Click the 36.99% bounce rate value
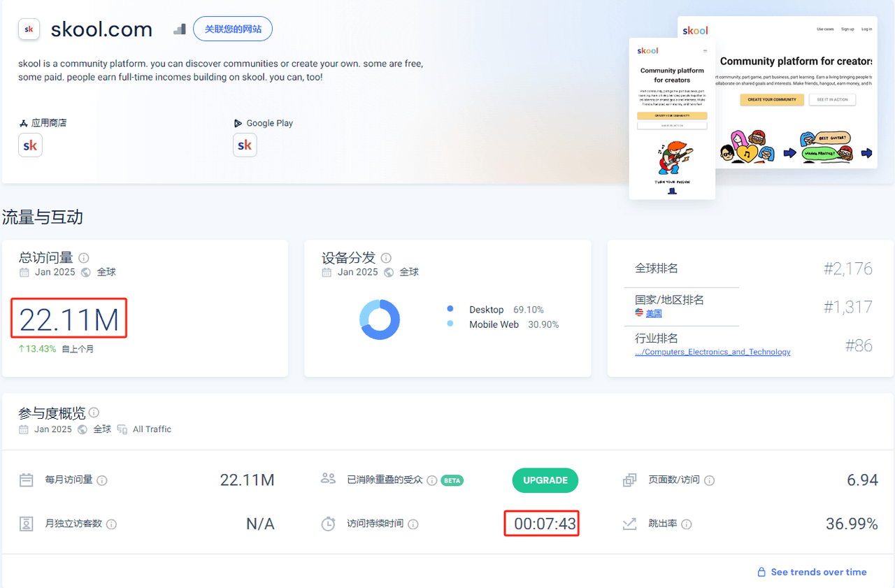The width and height of the screenshot is (895, 588). [x=852, y=524]
